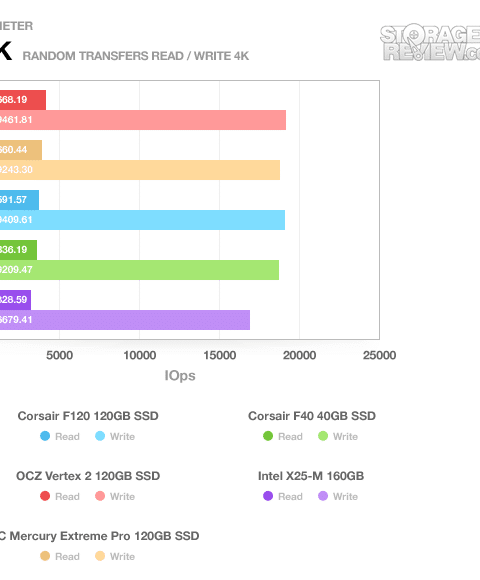Click the OCZ Vertex 2 Write legend dot
Image resolution: width=480 pixels, height=580 pixels.
100,496
